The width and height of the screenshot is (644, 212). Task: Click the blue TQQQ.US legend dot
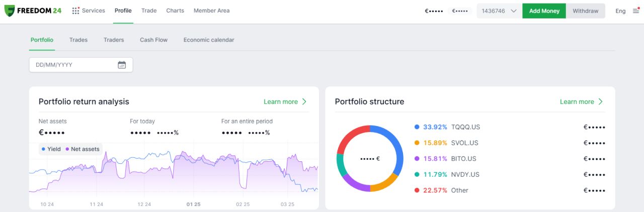coord(417,127)
